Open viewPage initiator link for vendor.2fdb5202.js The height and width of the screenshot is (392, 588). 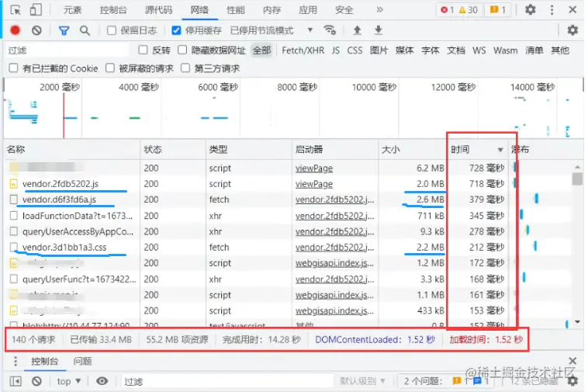click(x=314, y=184)
